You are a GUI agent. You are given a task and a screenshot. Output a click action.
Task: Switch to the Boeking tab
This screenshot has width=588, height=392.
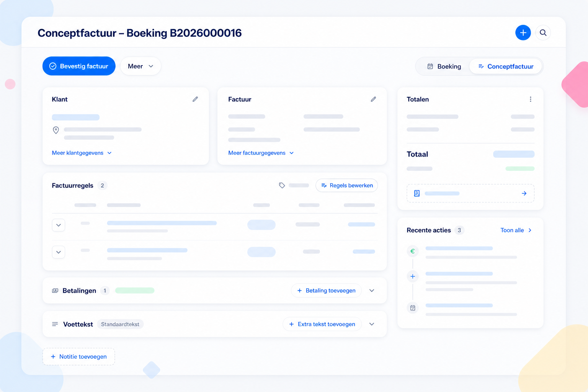(444, 67)
